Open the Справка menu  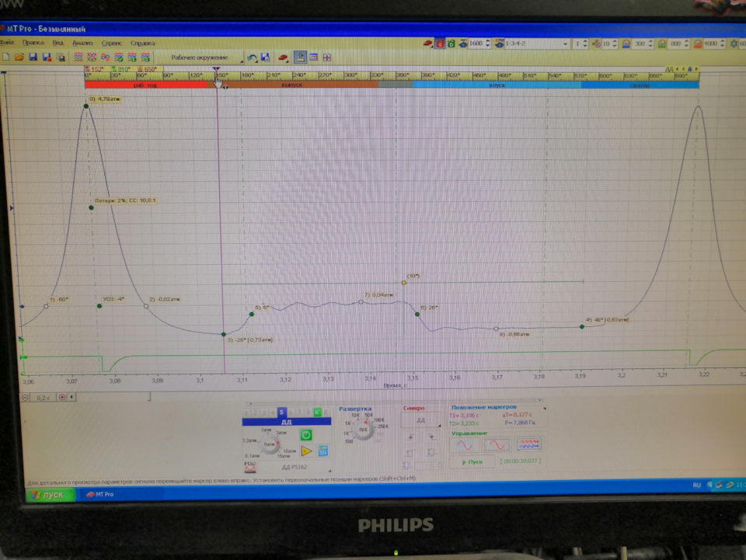(x=143, y=43)
